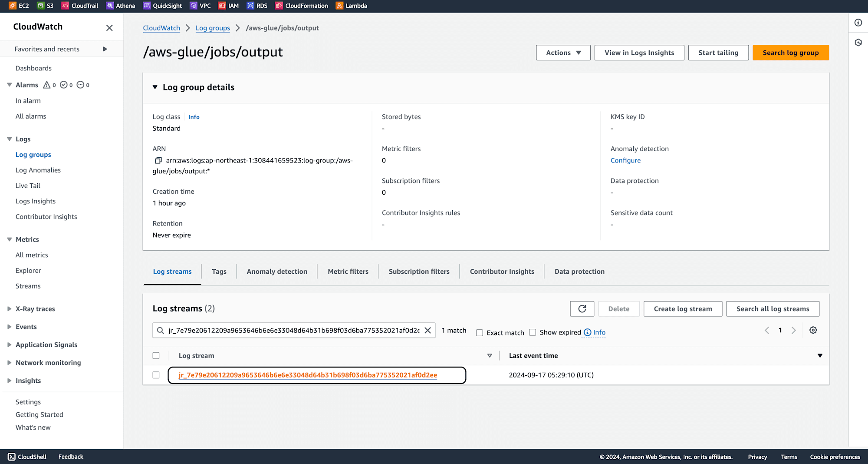Open the CloudTrail service shortcut
The height and width of the screenshot is (464, 868).
[80, 6]
